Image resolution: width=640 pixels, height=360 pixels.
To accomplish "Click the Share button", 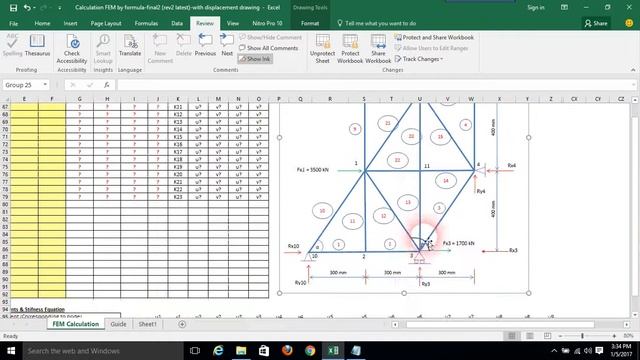I will (596, 23).
